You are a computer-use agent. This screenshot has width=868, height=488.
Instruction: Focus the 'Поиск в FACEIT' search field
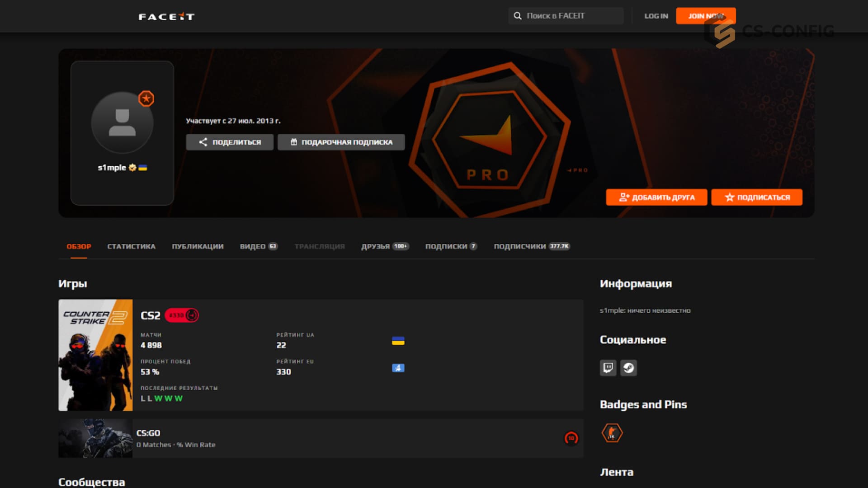pyautogui.click(x=566, y=16)
